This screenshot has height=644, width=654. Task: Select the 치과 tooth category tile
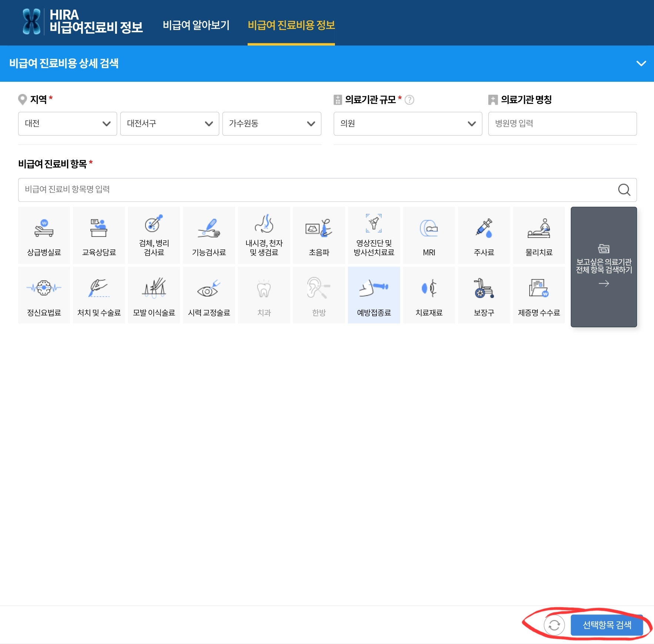(x=264, y=295)
